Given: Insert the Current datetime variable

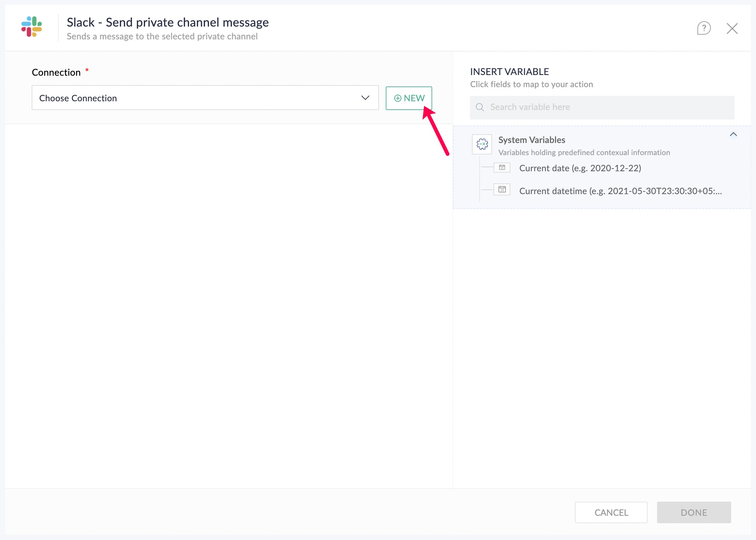Looking at the screenshot, I should (x=620, y=191).
